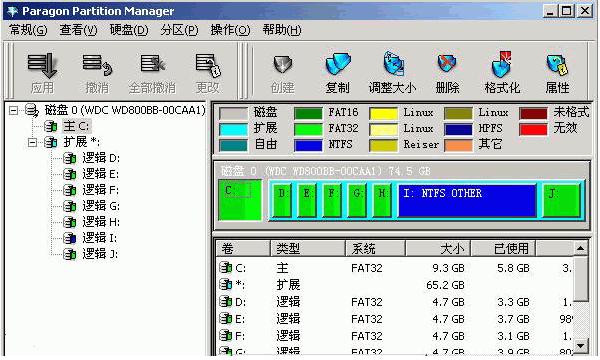Select 逻辑 I: label in the partition tree
This screenshot has width=600, height=360.
tap(99, 238)
